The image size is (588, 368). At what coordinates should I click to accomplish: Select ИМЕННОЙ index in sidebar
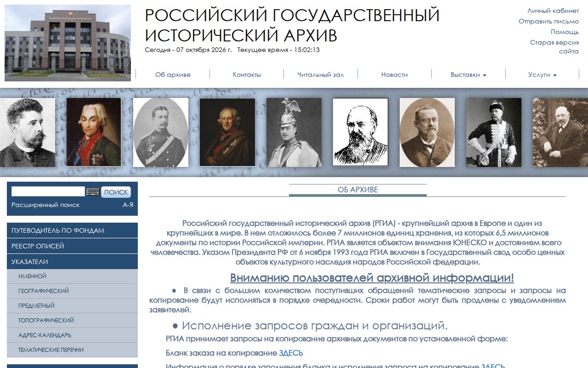pos(72,276)
